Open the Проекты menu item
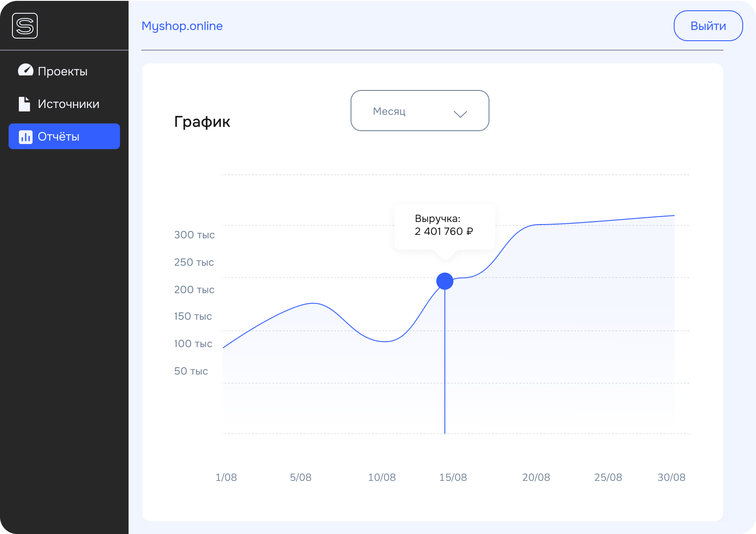The image size is (756, 534). (63, 71)
